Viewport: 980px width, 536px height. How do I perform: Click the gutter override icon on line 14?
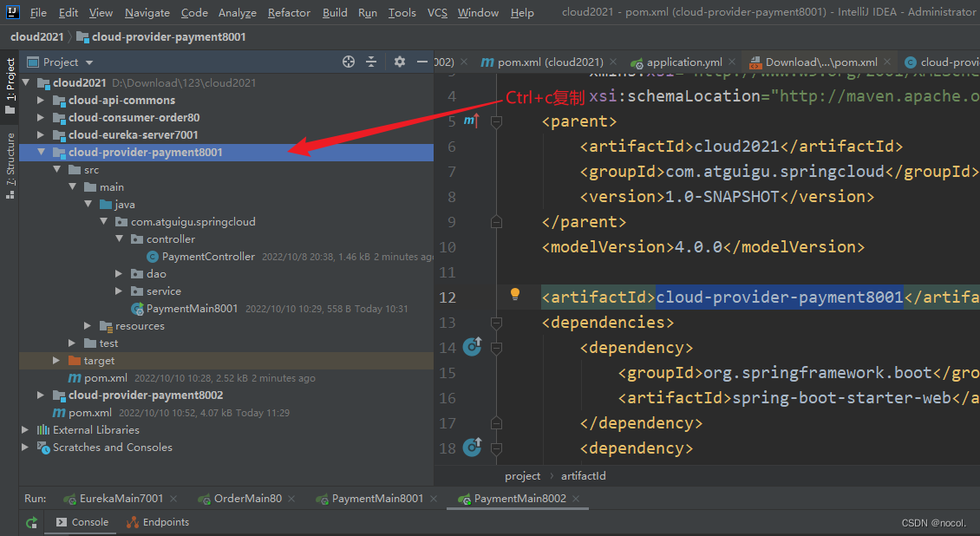coord(472,346)
